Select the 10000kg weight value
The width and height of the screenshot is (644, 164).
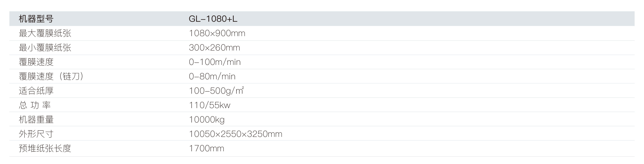207,120
